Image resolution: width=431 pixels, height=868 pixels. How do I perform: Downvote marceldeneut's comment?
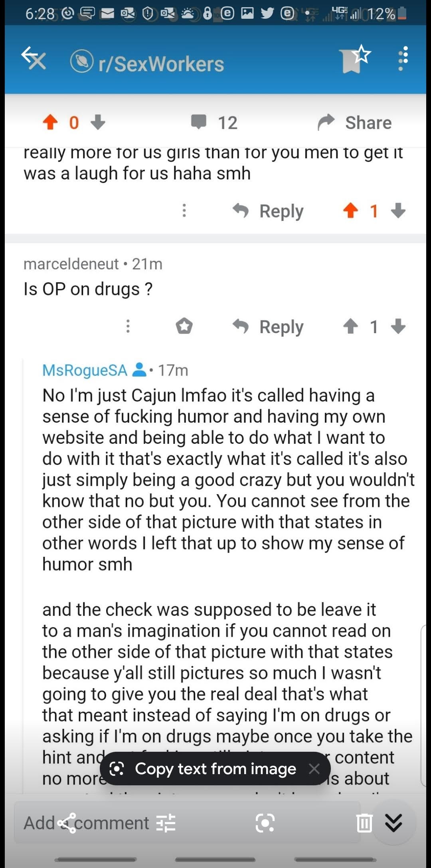click(398, 326)
